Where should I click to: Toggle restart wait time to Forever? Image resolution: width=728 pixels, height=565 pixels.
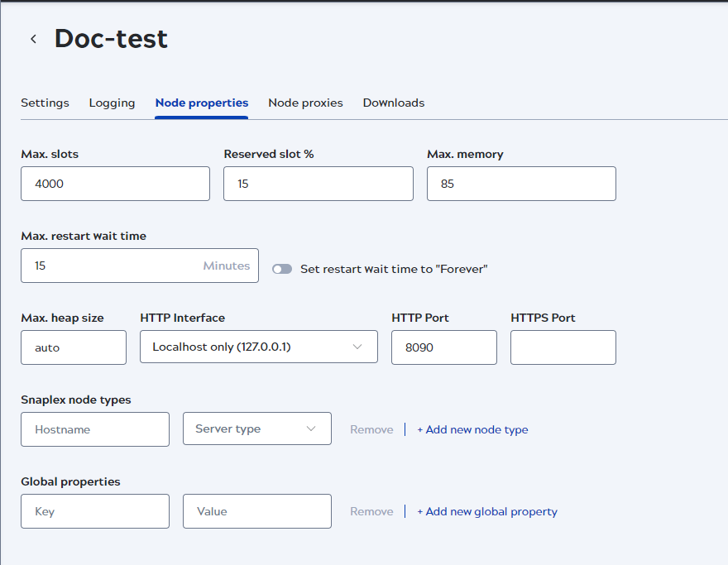coord(282,269)
